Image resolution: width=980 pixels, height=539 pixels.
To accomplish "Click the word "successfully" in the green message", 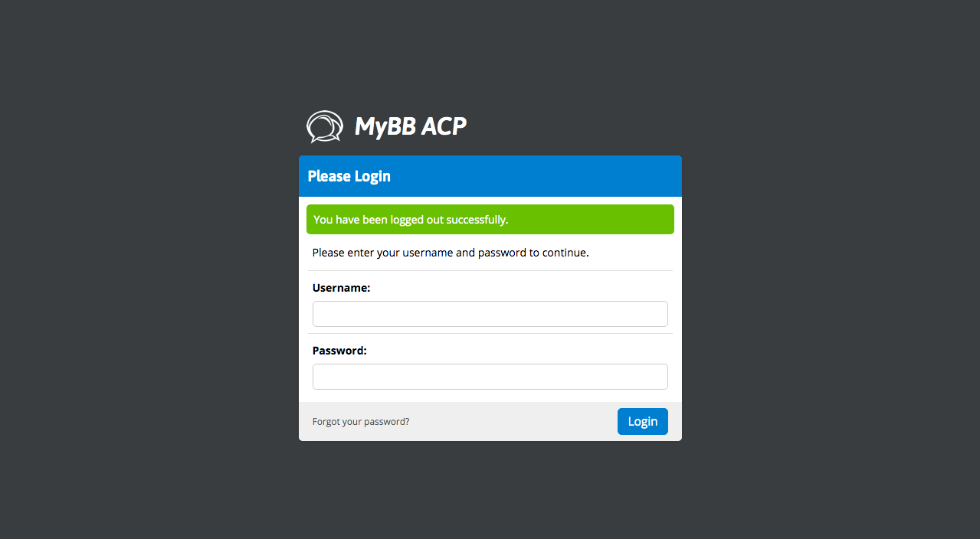I will 477,220.
